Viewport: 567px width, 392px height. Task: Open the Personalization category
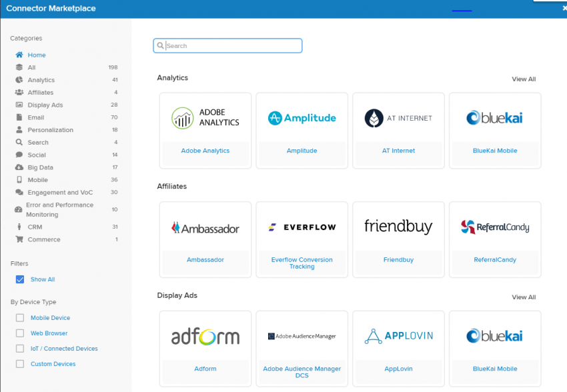pyautogui.click(x=50, y=130)
